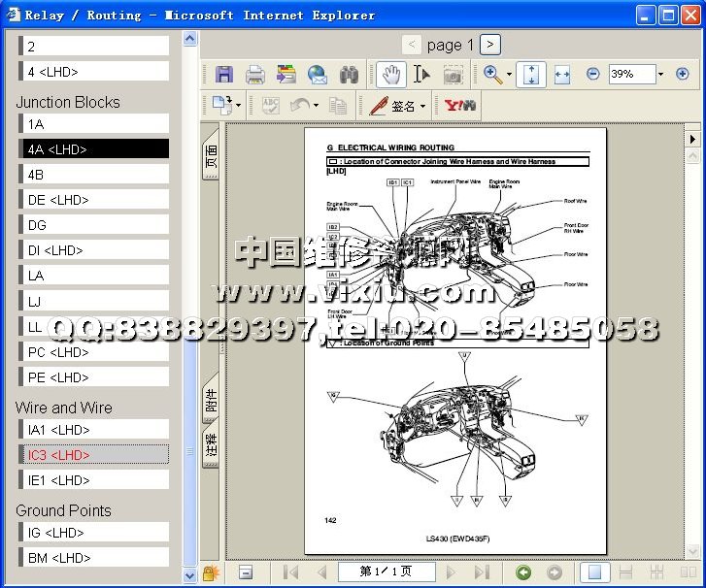
Task: Click the Undo arrow icon
Action: [x=300, y=105]
